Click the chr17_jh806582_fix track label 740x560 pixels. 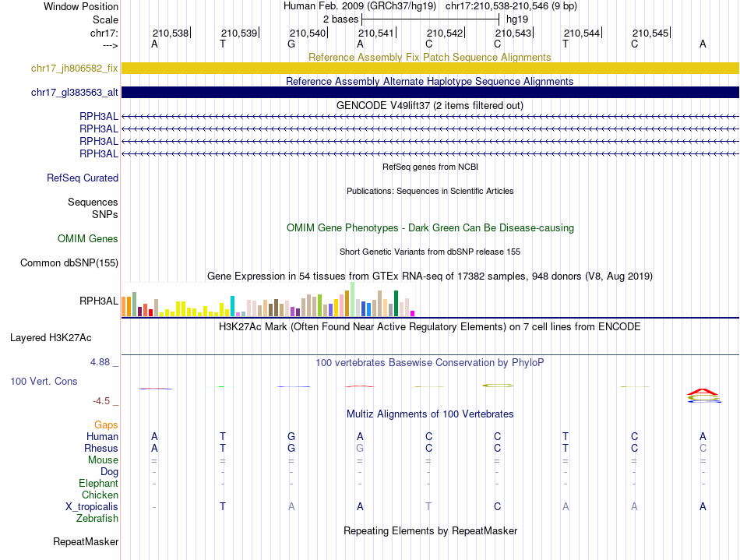pyautogui.click(x=74, y=68)
